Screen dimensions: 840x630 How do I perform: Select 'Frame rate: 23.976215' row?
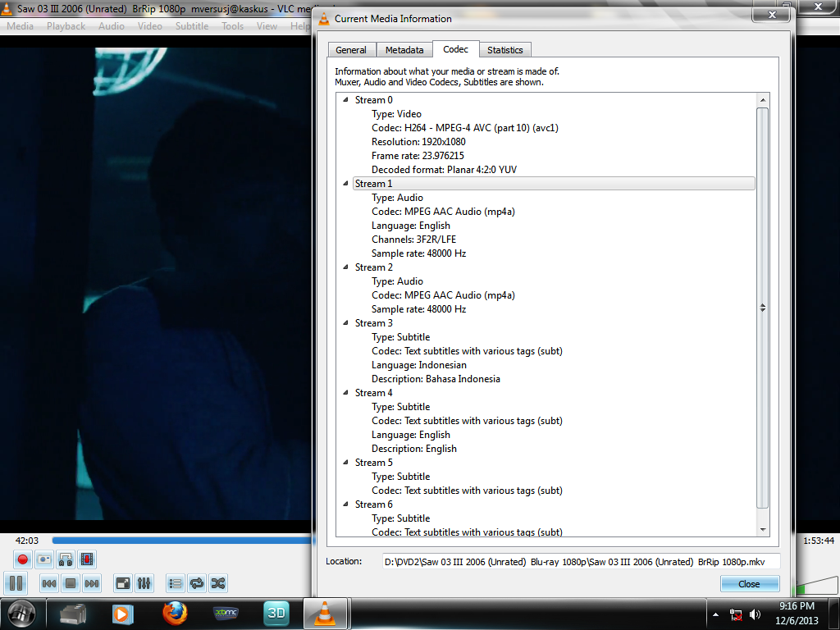pos(418,156)
